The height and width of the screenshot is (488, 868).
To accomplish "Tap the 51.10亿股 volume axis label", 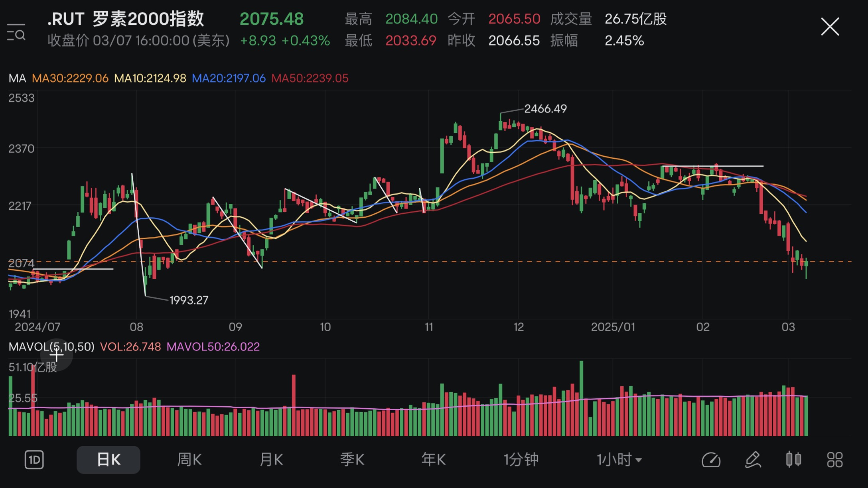I will tap(33, 367).
